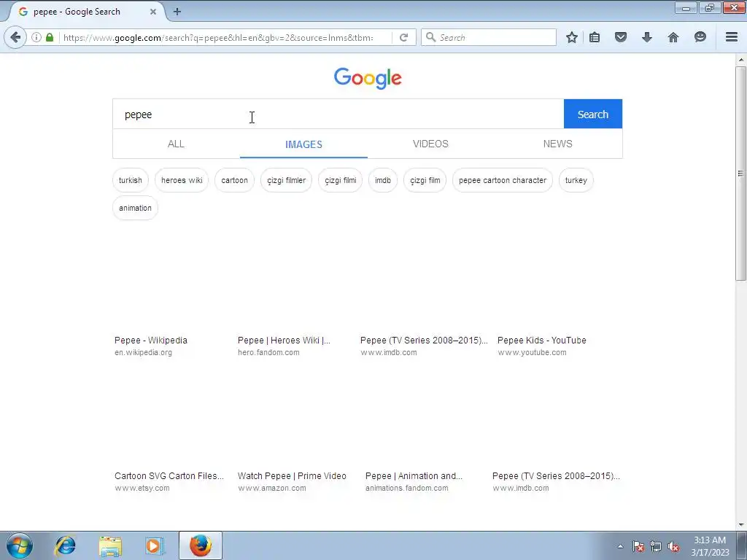Click the green secure padlock icon
Viewport: 747px width, 560px height.
tap(50, 37)
